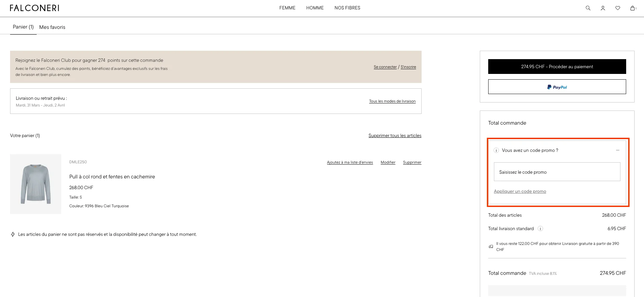
Task: Pay with the PayPal button
Action: [x=557, y=87]
